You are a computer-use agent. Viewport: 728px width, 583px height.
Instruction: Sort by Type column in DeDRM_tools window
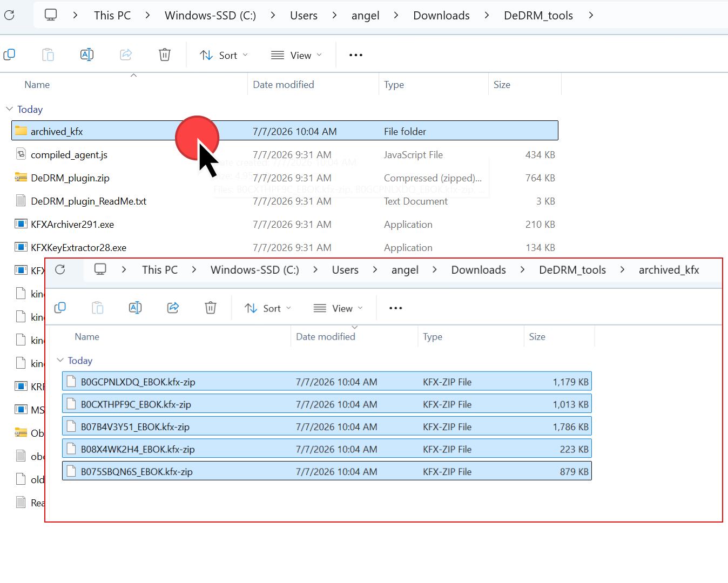click(394, 85)
